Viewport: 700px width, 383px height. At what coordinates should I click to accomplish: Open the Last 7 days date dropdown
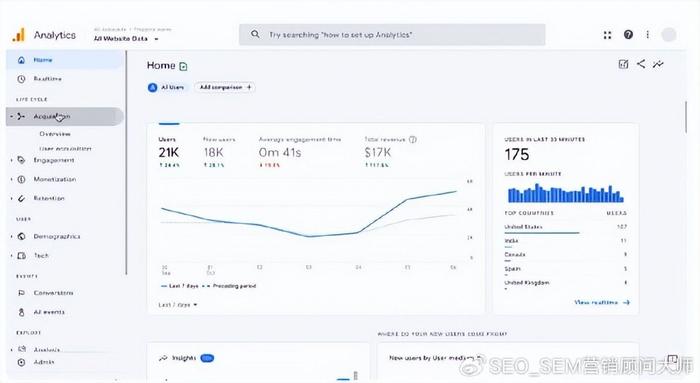tap(178, 305)
